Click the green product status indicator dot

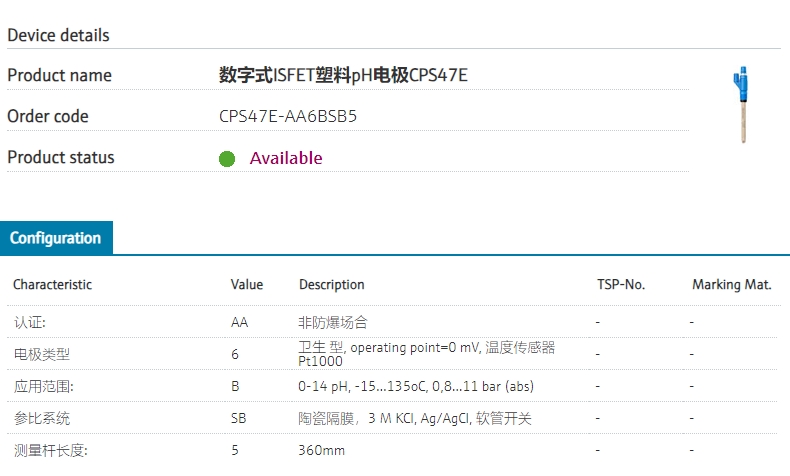tap(227, 159)
